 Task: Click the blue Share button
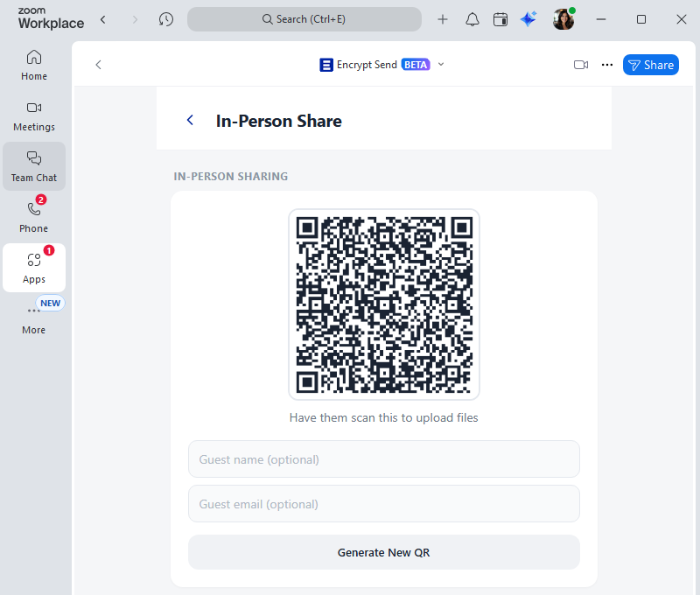[x=650, y=65]
